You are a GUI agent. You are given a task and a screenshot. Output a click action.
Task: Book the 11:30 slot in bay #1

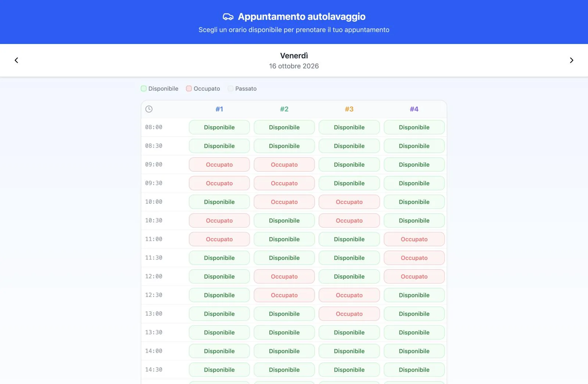219,258
